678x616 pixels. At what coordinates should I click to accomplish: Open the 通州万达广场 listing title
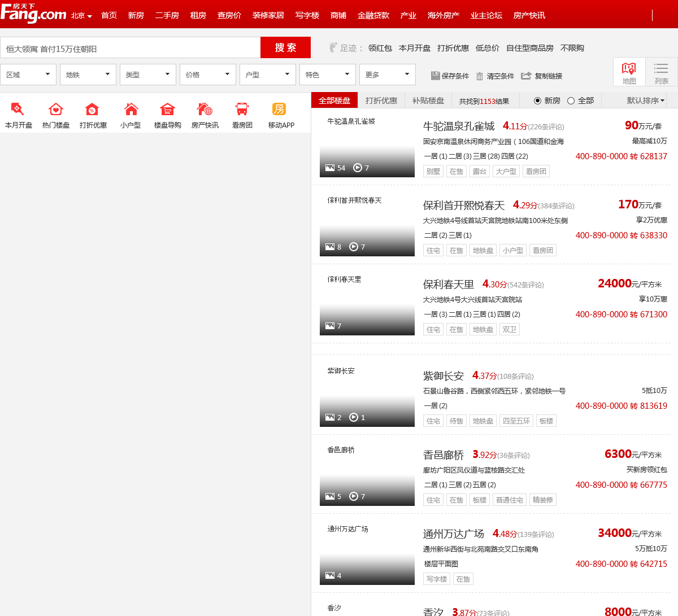454,534
